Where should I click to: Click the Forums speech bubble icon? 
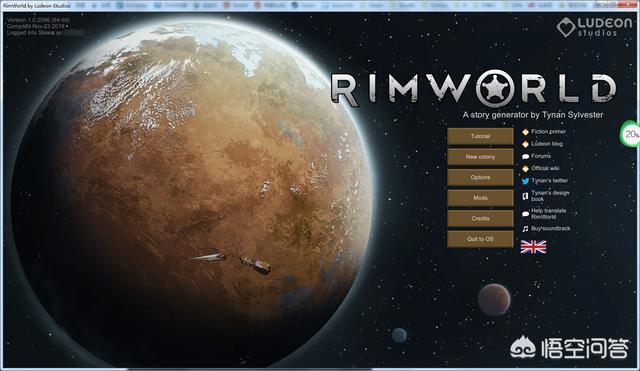click(x=525, y=156)
